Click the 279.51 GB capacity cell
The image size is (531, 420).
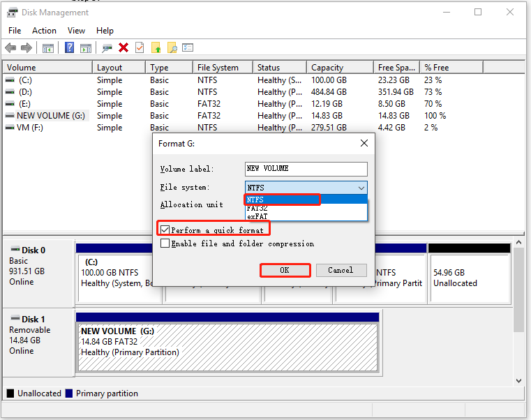tap(329, 128)
